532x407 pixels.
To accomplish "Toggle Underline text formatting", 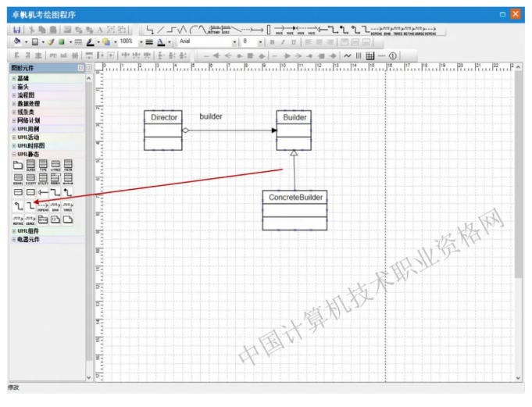I will [292, 41].
